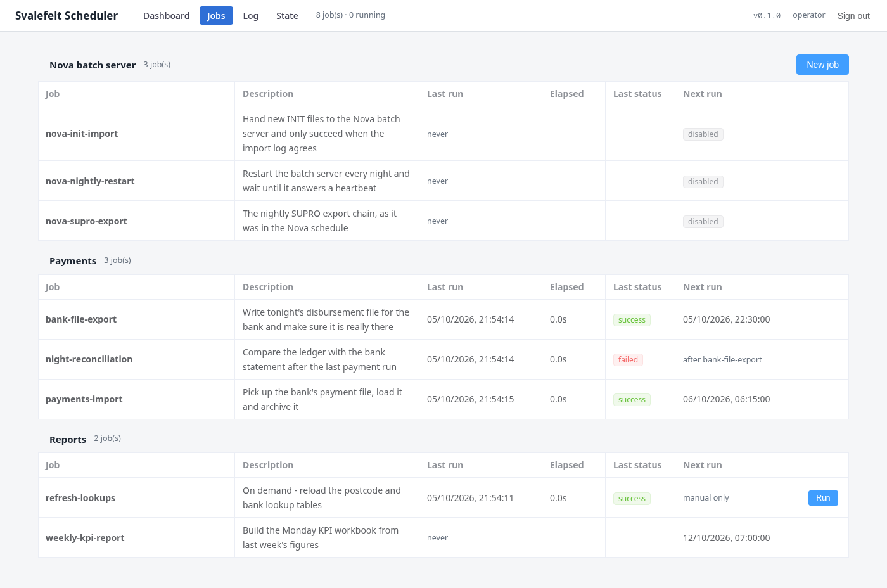Click the Reports group heading
Screen dimensions: 887x588
click(x=68, y=440)
